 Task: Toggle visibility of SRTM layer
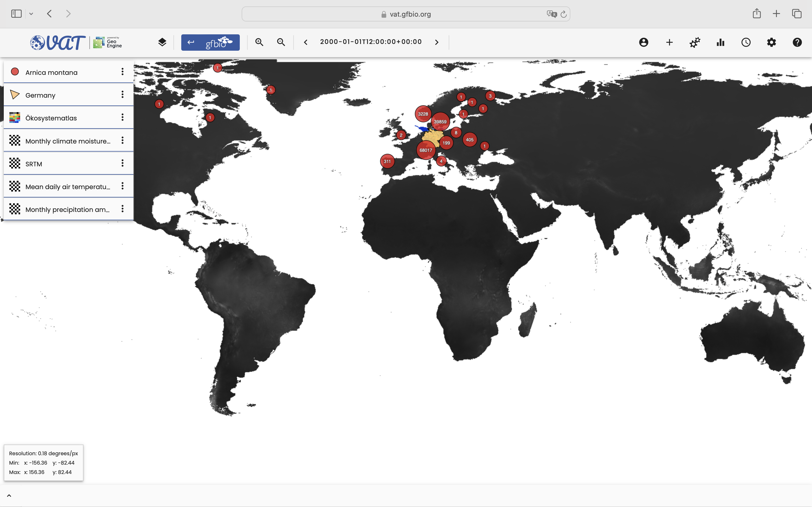[15, 164]
